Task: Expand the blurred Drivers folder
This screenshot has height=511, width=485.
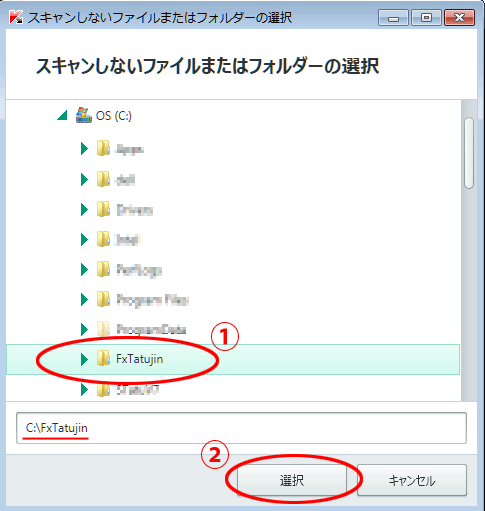Action: 84,210
